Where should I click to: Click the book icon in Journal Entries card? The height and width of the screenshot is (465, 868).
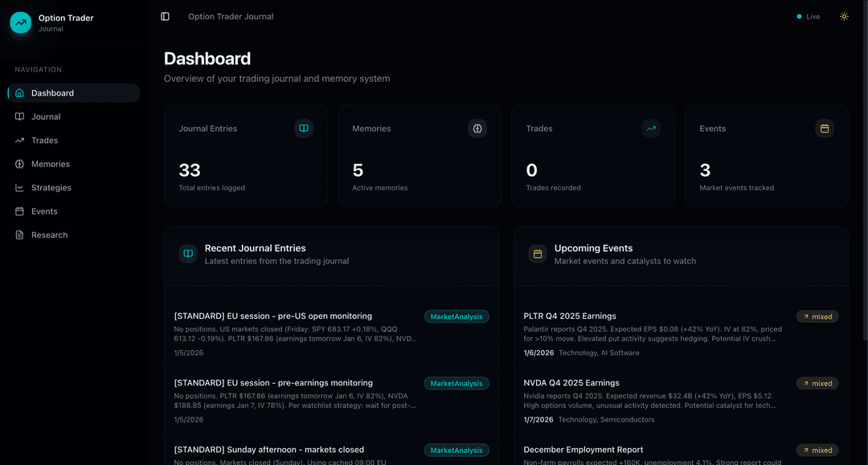(303, 128)
